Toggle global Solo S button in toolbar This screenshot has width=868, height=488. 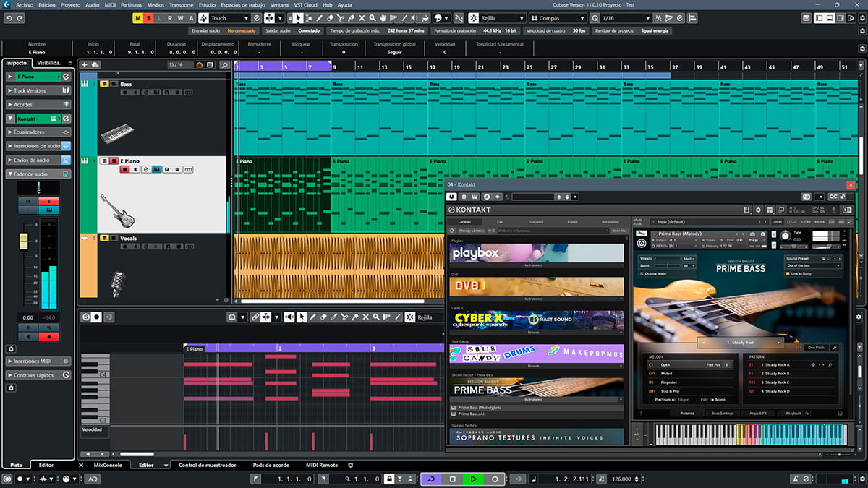(x=148, y=18)
